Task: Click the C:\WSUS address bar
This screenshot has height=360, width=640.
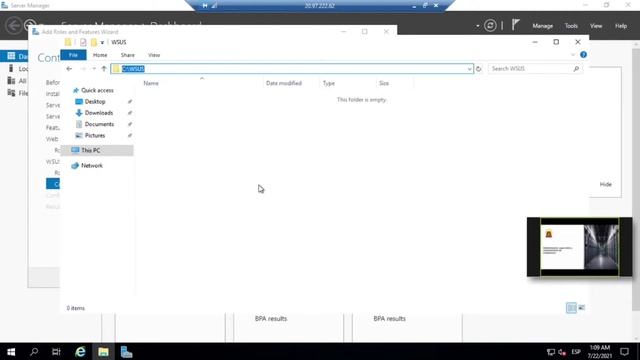Action: click(292, 69)
